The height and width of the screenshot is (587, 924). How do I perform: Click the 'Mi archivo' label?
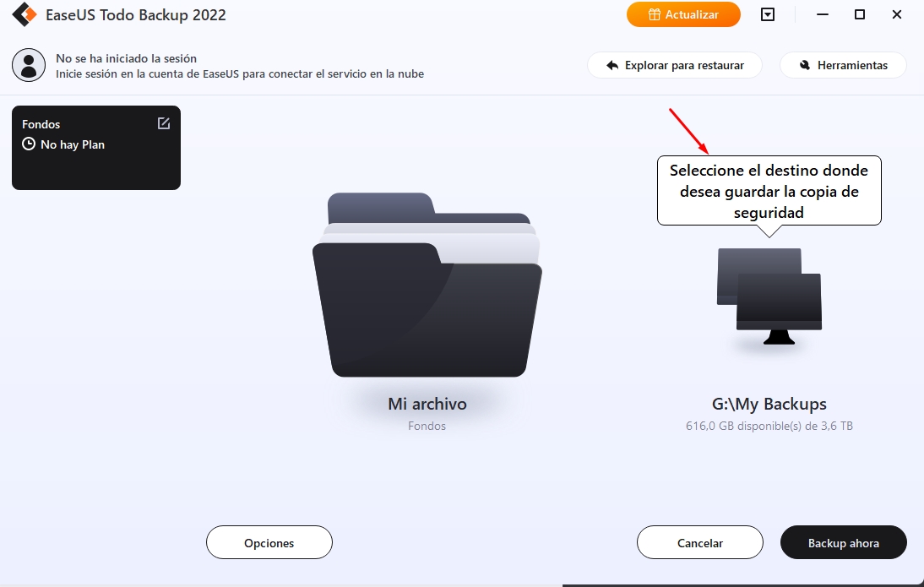coord(427,405)
